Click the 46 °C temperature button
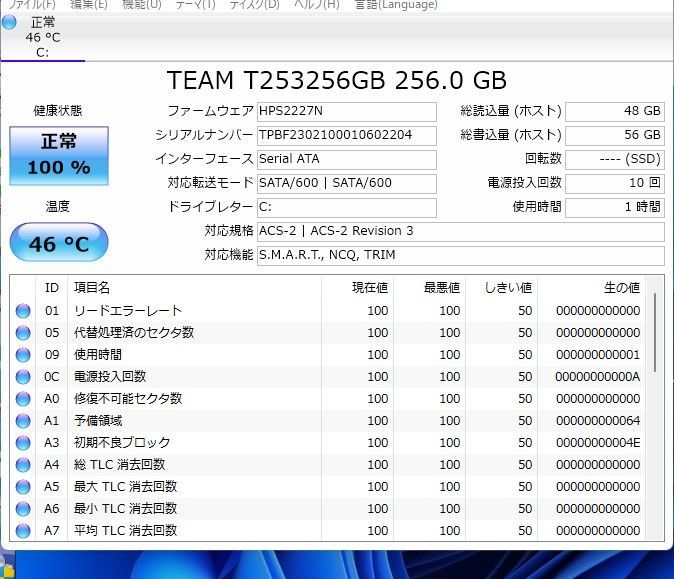 coord(59,242)
